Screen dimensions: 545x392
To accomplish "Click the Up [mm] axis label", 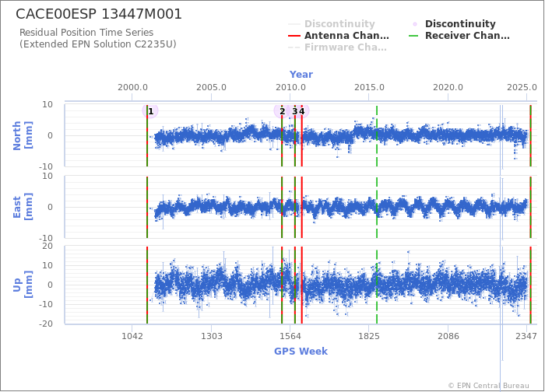I will (23, 285).
